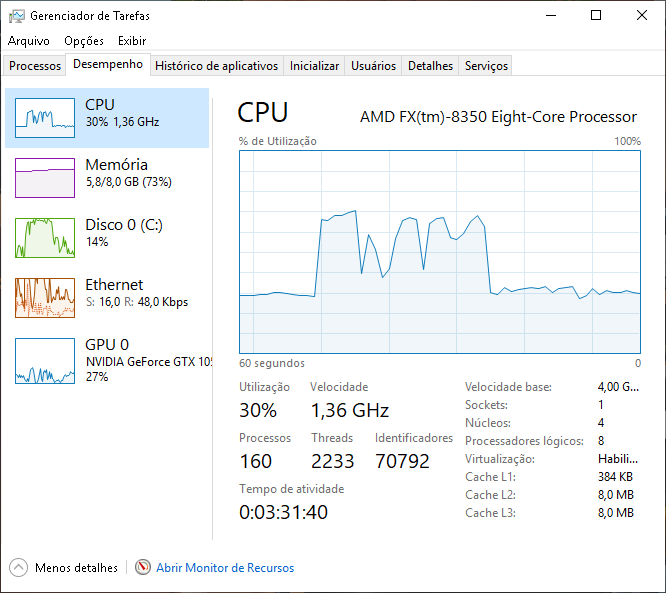Image resolution: width=666 pixels, height=593 pixels.
Task: Open the Exibir menu
Action: tap(132, 41)
